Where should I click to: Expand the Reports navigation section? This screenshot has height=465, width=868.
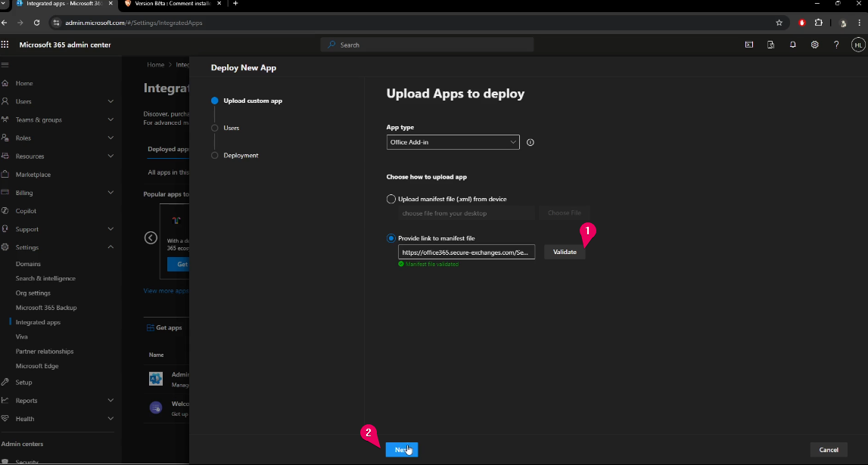coord(110,400)
